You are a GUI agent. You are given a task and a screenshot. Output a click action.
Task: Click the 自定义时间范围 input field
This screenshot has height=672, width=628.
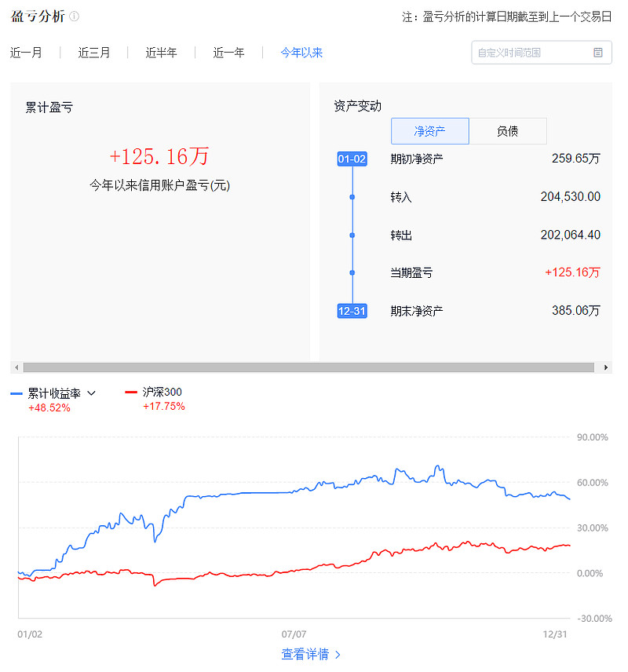pyautogui.click(x=530, y=53)
